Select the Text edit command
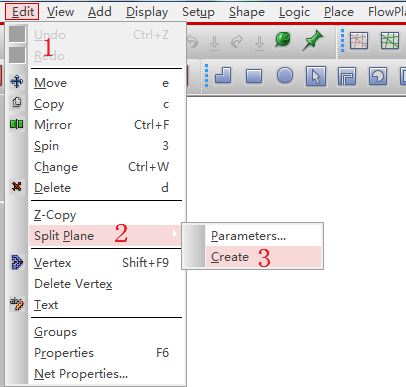 105,305
